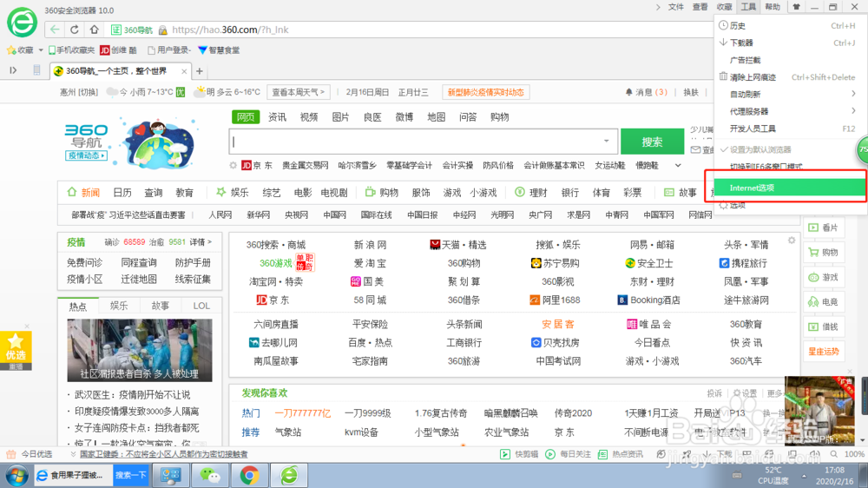
Task: Open 星座运势 side link
Action: 823,352
